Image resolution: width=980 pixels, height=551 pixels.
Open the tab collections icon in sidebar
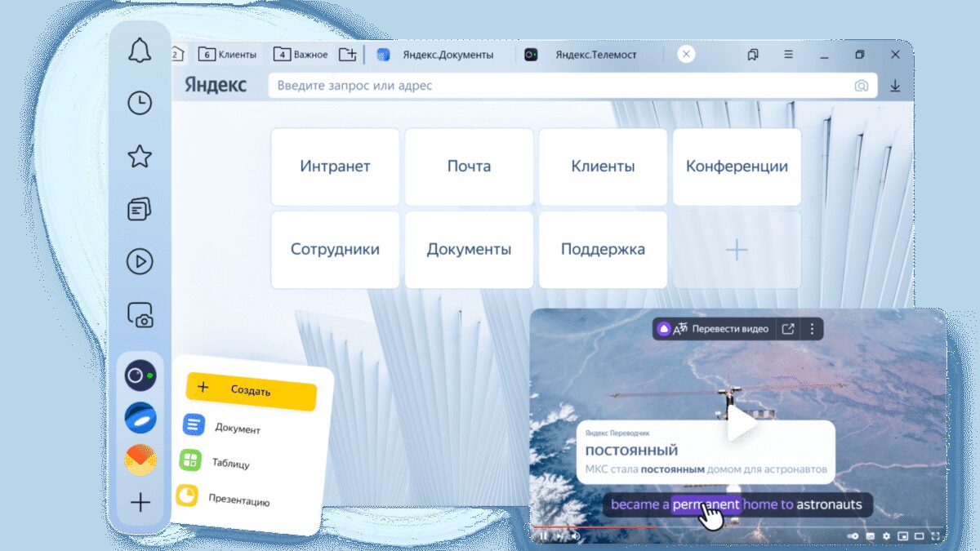pyautogui.click(x=139, y=209)
